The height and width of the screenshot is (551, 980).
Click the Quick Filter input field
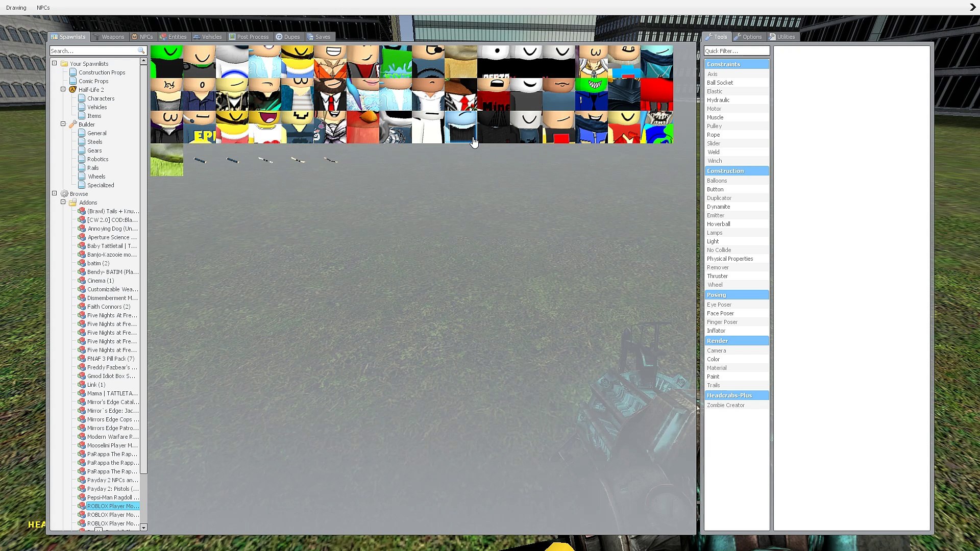coord(736,51)
